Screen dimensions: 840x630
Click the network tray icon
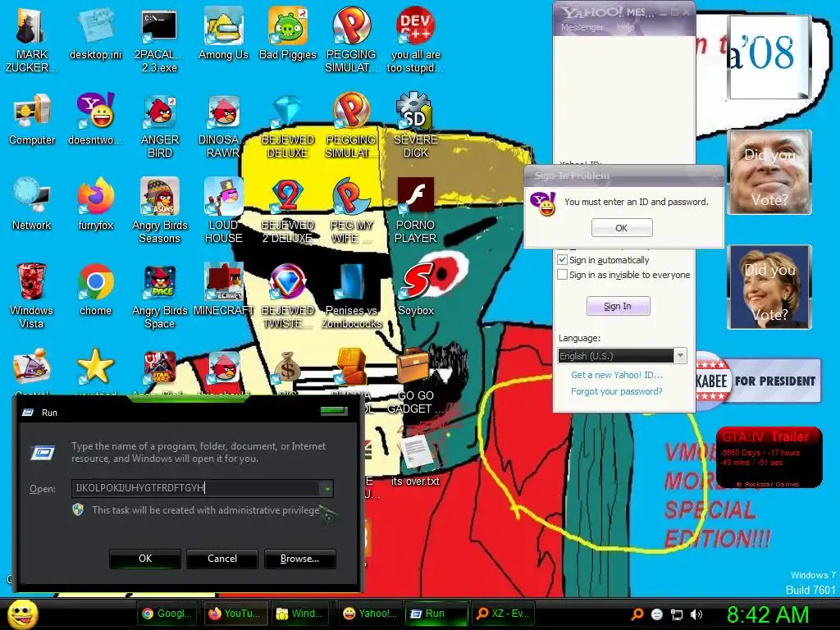677,614
